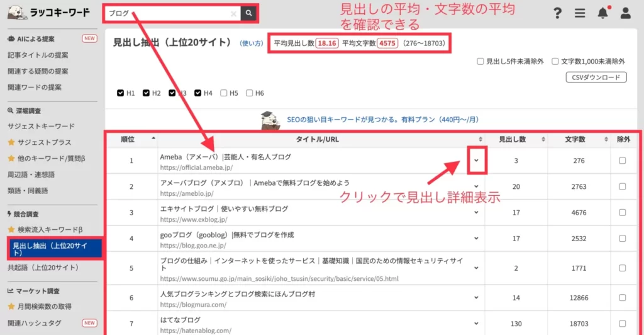
Task: Click star icon beside 他のキーワード/質問β
Action: click(x=11, y=158)
